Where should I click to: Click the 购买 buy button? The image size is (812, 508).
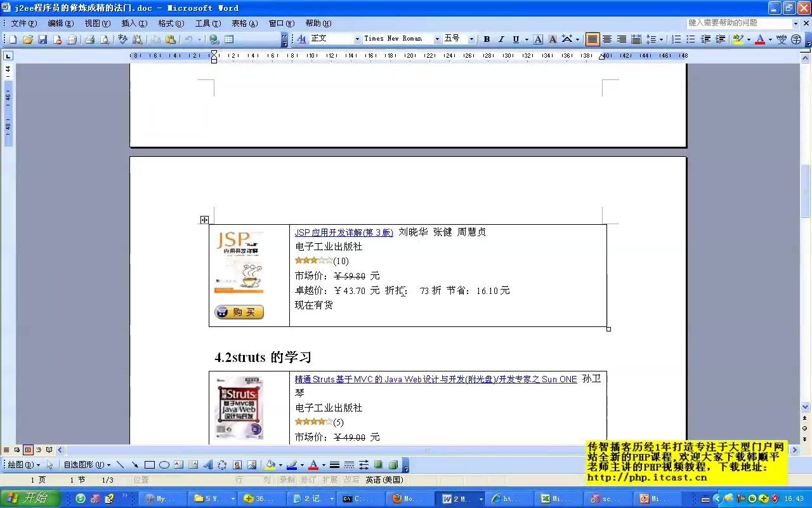point(239,312)
